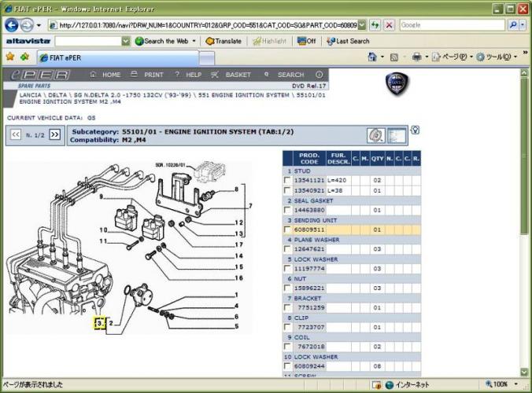532x393 pixels.
Task: Check box for part 13541121
Action: 287,180
